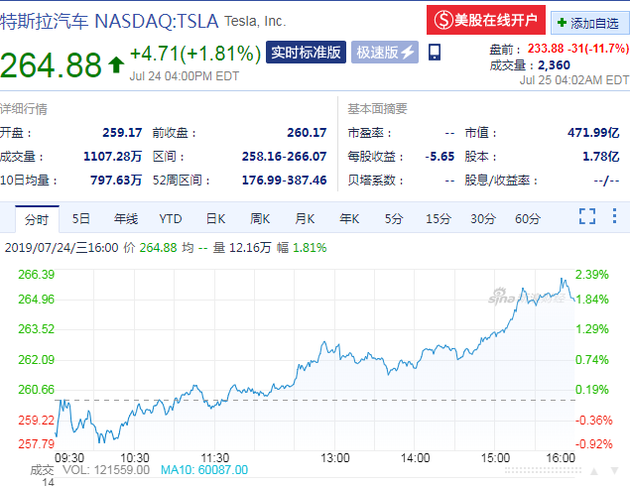Click the market cap 471.99亿

click(x=593, y=133)
